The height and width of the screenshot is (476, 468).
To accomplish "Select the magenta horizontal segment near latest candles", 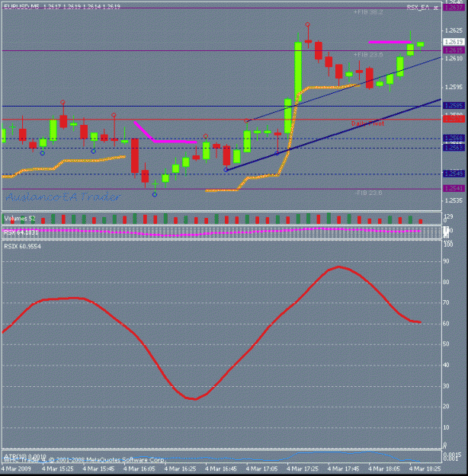I will pyautogui.click(x=389, y=42).
